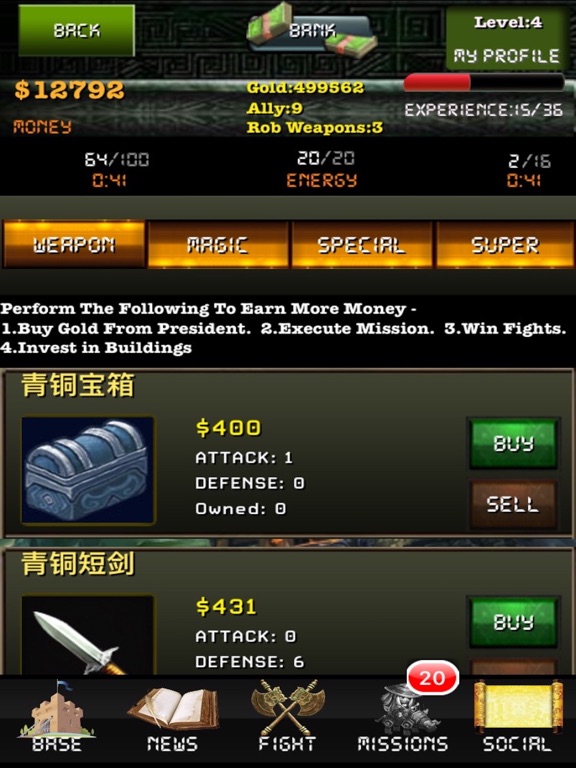The width and height of the screenshot is (576, 768).
Task: Go back with the green Back button
Action: pyautogui.click(x=76, y=30)
